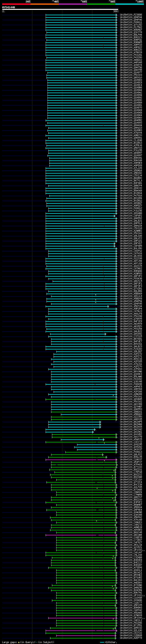Select the UniRef100_A9P822 label

coord(131,48)
